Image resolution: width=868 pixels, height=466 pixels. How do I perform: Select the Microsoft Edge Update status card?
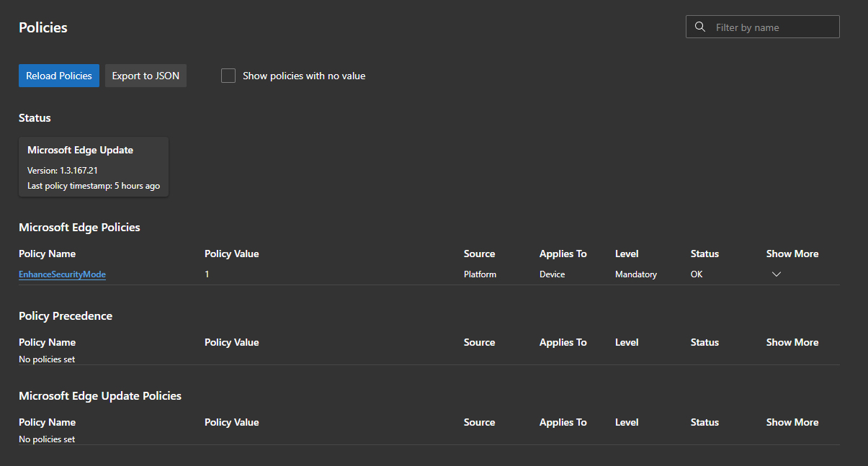coord(94,167)
